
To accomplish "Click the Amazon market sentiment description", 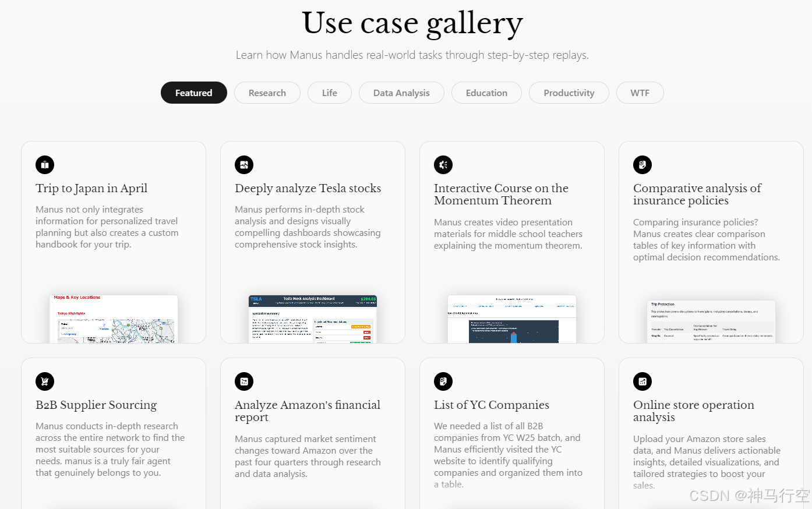I will [x=308, y=457].
